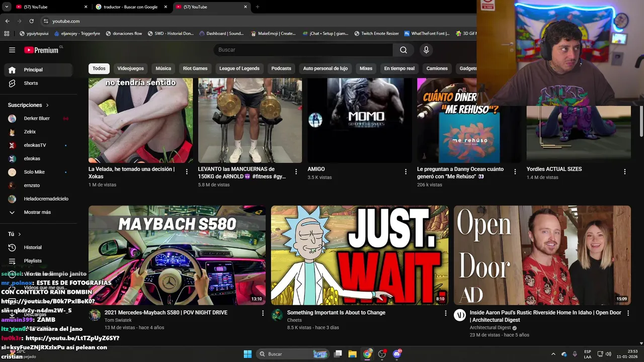Viewport: 644px width, 362px height.
Task: Open Tom Swiatek channel avatar
Action: coord(95,315)
